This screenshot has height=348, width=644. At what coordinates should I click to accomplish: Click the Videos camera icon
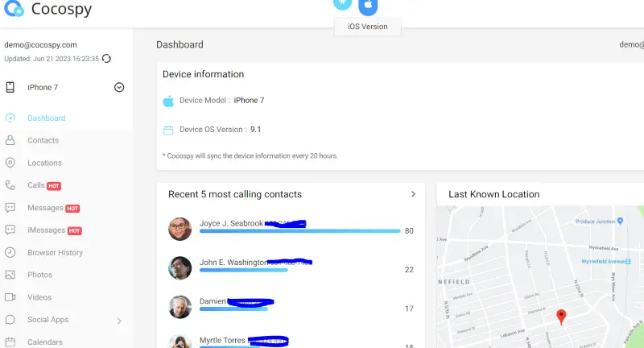[10, 297]
